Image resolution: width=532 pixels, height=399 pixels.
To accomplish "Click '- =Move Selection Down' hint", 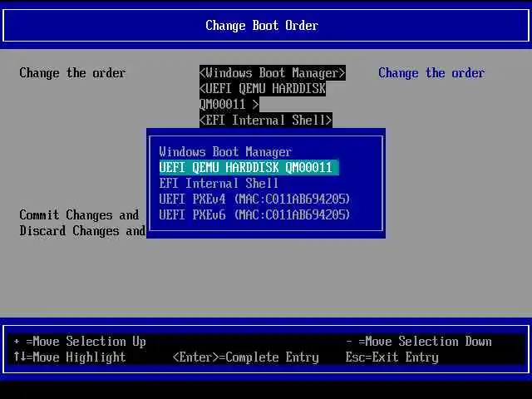I will (419, 342).
